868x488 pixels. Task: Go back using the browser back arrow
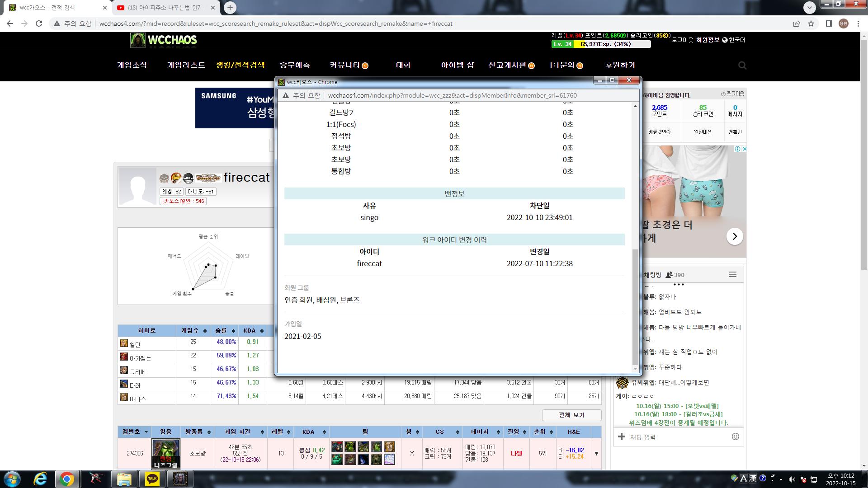(10, 23)
